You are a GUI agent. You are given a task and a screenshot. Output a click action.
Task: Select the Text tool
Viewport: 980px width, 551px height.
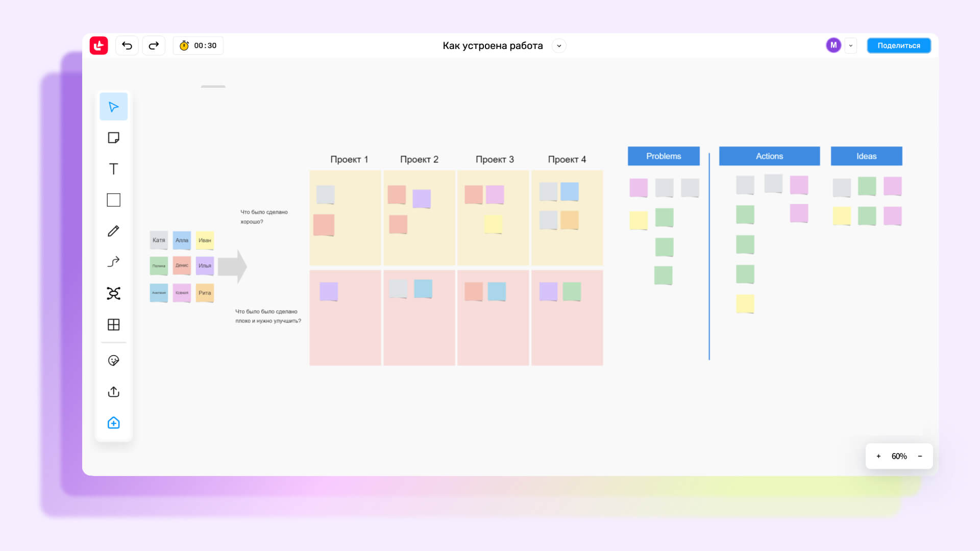(x=113, y=169)
